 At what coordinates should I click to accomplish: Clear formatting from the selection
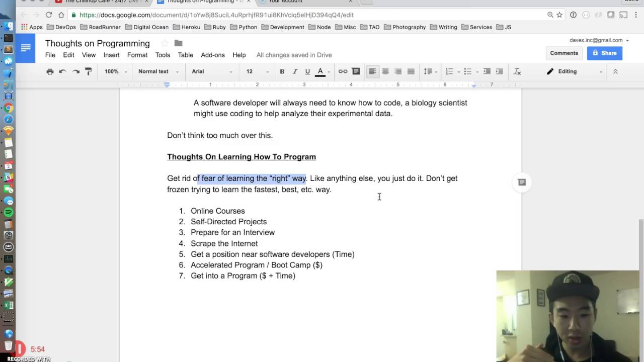pyautogui.click(x=517, y=71)
